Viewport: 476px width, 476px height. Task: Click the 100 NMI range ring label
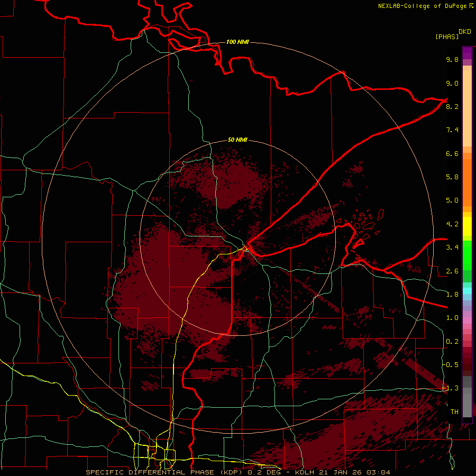pos(237,42)
